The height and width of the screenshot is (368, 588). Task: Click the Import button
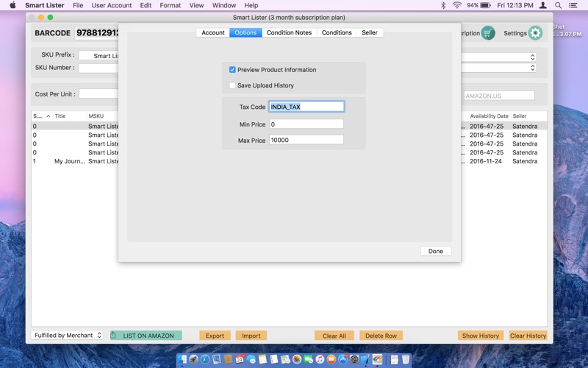point(251,336)
